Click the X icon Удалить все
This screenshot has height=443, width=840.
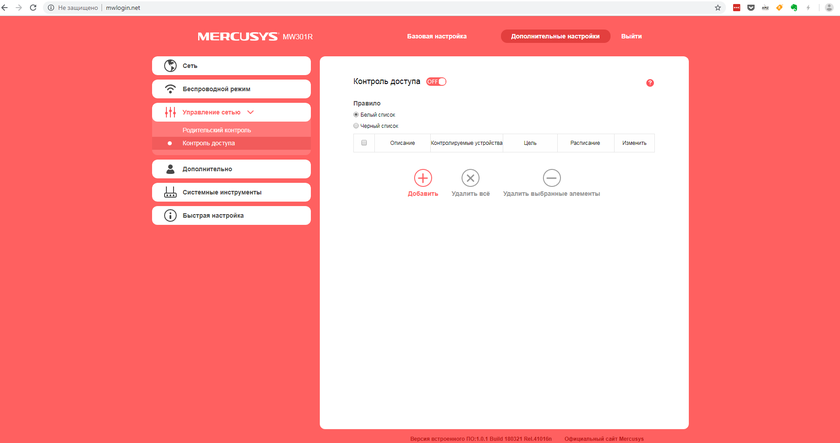(x=470, y=178)
